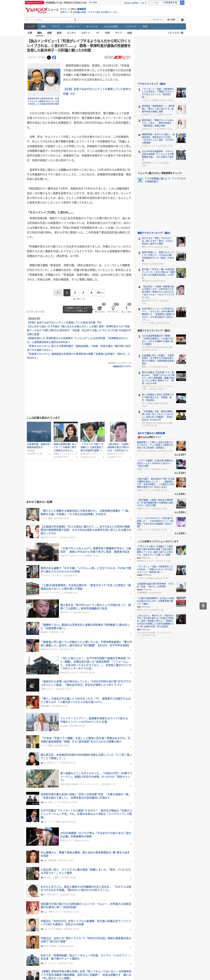Viewport: 210px width, 980px height.
Task: Open マイページ link
Action: (157, 19)
